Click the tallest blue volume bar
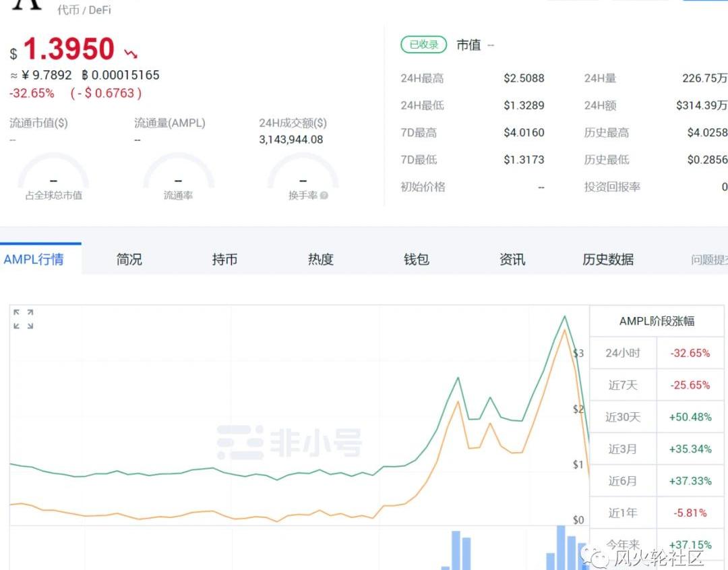Image resolution: width=728 pixels, height=570 pixels. [x=561, y=548]
